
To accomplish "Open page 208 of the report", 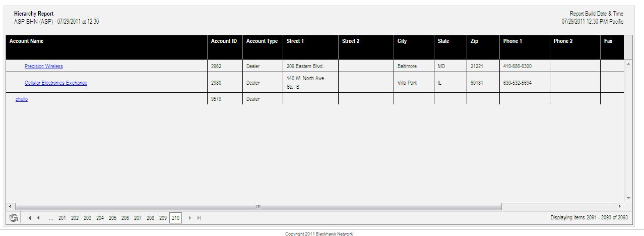I will click(x=150, y=218).
